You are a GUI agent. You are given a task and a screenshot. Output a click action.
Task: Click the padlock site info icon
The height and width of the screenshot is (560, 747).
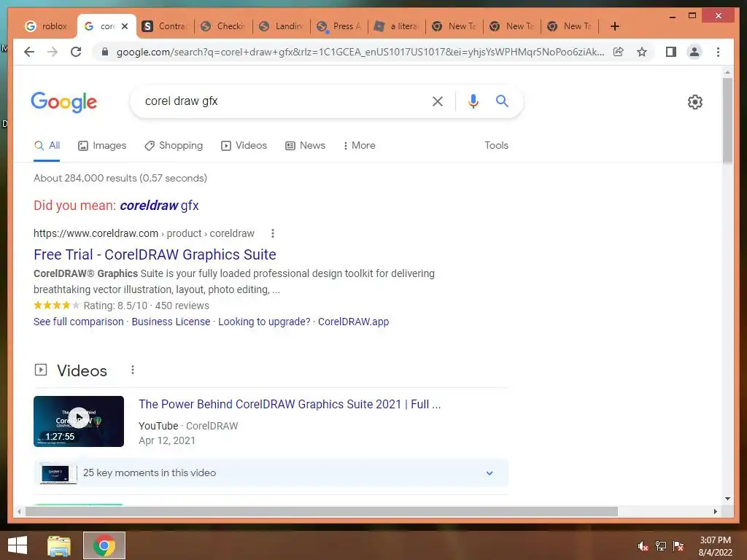click(x=105, y=52)
